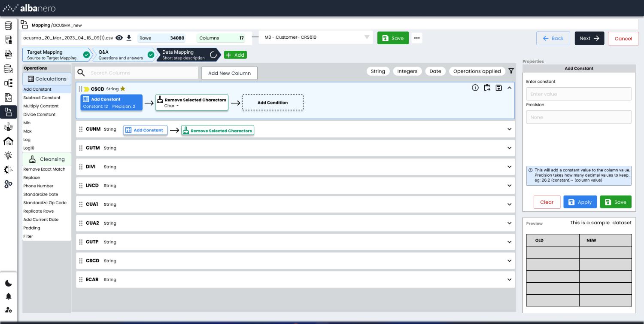Click the Add New Column button
The height and width of the screenshot is (324, 644).
pyautogui.click(x=229, y=73)
